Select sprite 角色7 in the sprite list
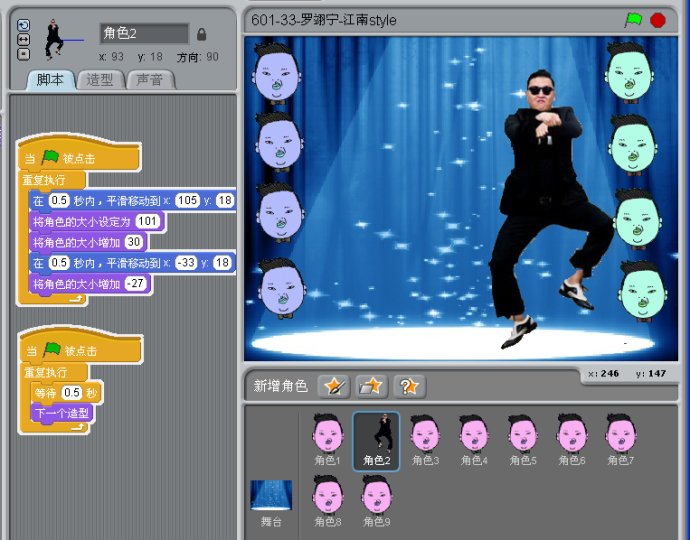Image resolution: width=690 pixels, height=540 pixels. point(620,440)
